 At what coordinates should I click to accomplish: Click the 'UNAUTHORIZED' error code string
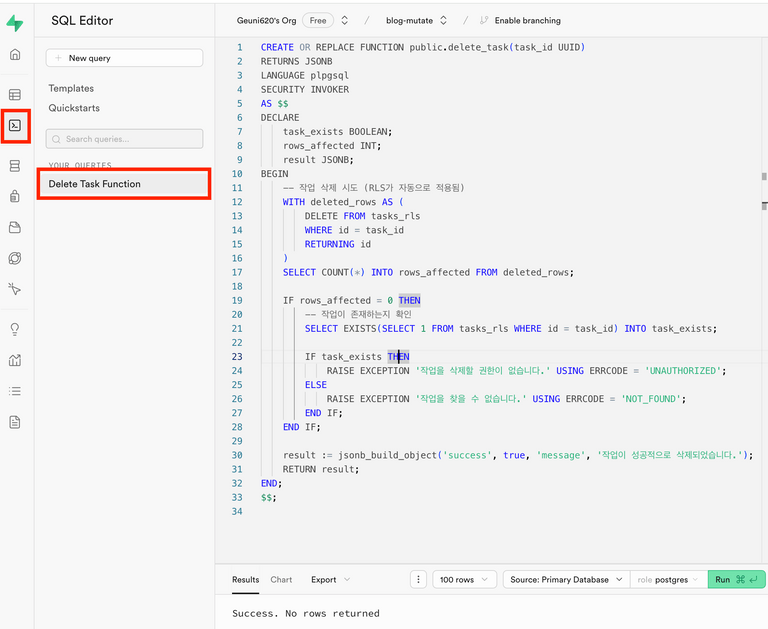pos(683,371)
